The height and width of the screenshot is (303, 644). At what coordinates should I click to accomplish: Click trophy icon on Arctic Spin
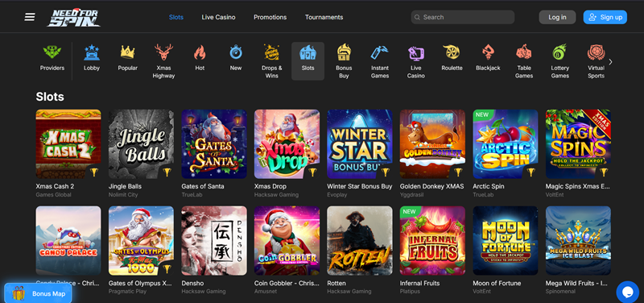(x=531, y=172)
